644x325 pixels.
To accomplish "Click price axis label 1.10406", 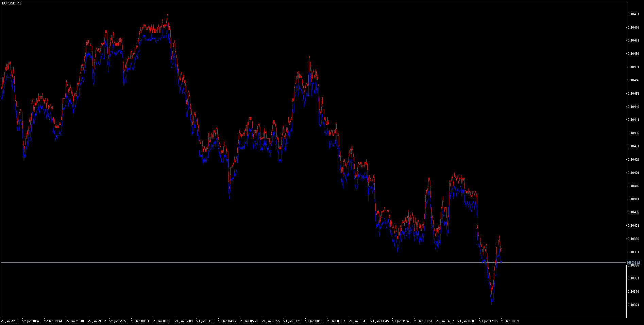I will (x=633, y=212).
